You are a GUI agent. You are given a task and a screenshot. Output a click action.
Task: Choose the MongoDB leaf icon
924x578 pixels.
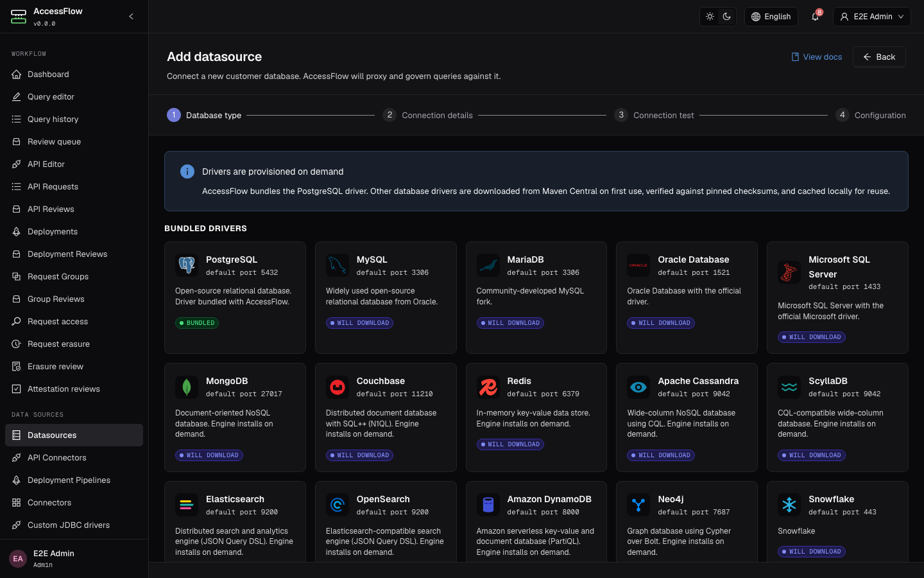click(187, 387)
